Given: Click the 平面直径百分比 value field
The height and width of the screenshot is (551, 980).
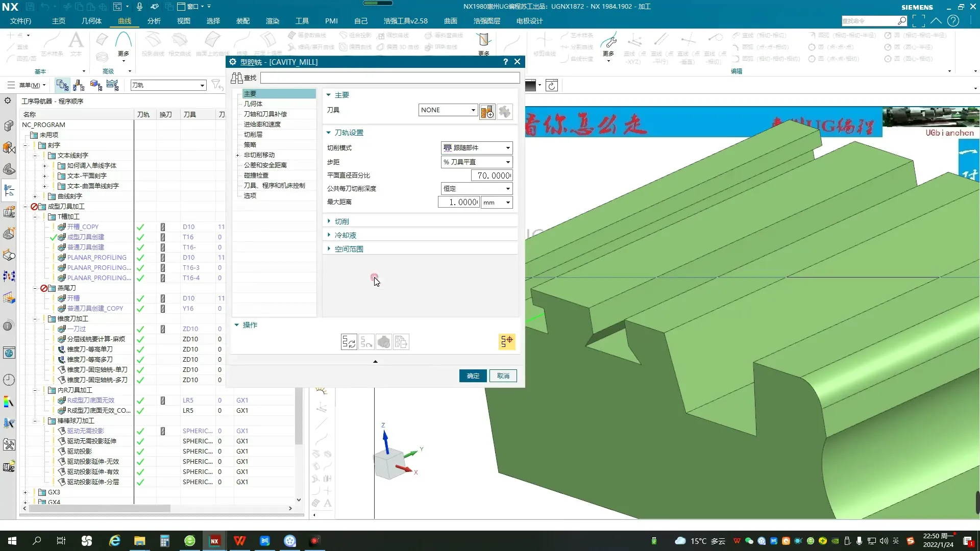Looking at the screenshot, I should tap(492, 176).
